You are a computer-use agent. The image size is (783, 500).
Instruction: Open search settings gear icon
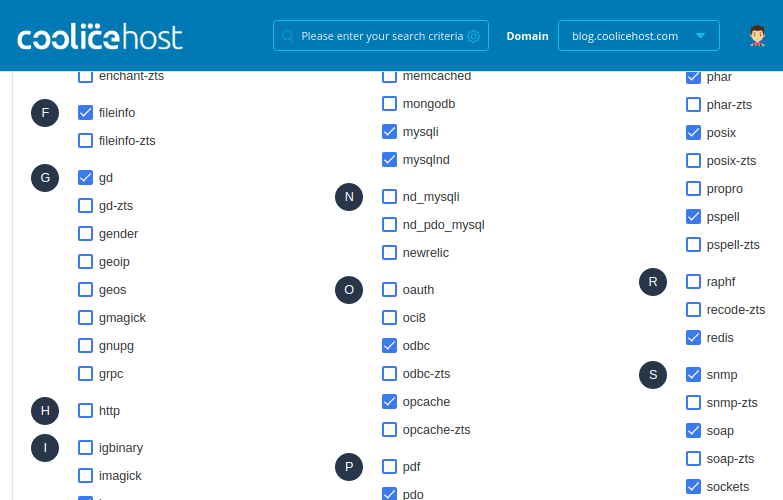tap(473, 36)
